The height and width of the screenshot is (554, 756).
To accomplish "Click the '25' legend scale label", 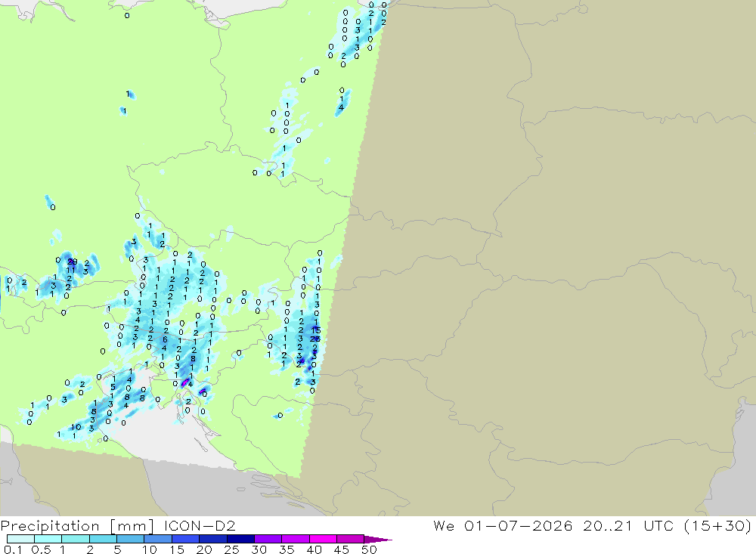I will [232, 549].
